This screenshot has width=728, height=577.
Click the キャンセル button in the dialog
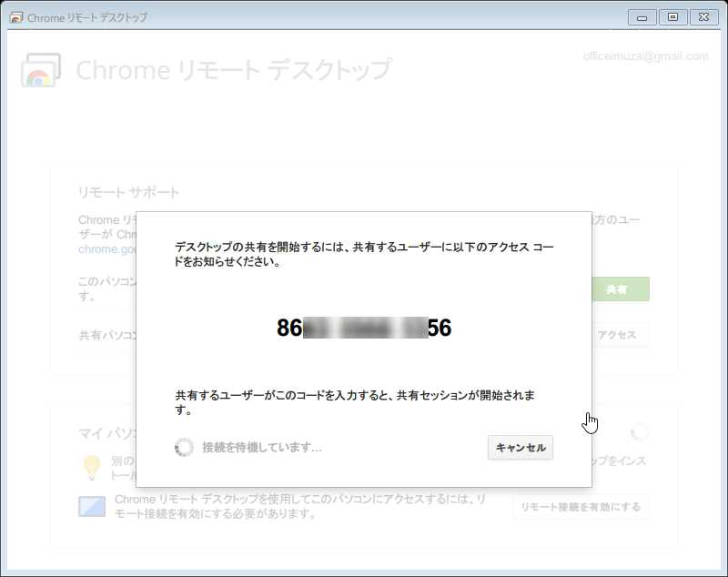click(521, 448)
